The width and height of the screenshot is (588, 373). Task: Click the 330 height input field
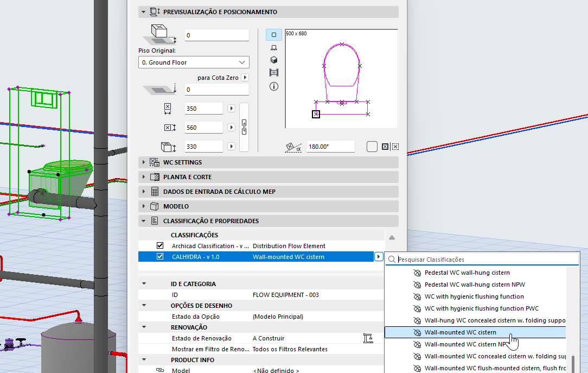point(203,147)
